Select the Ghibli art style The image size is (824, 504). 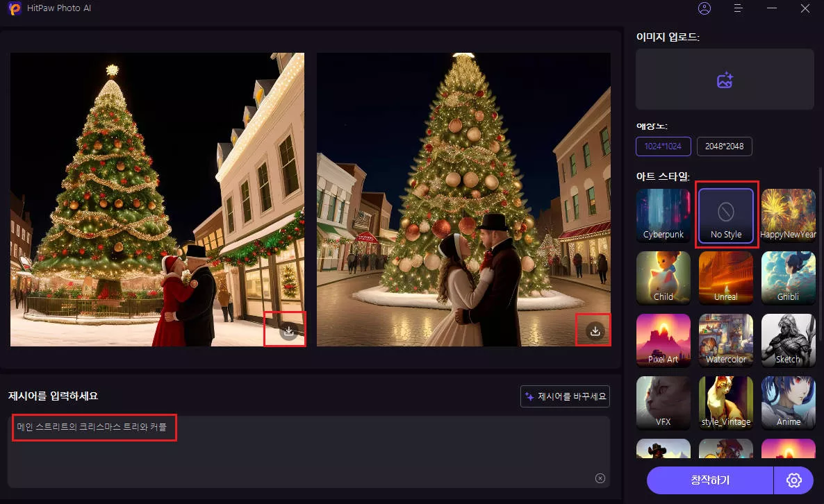[788, 278]
